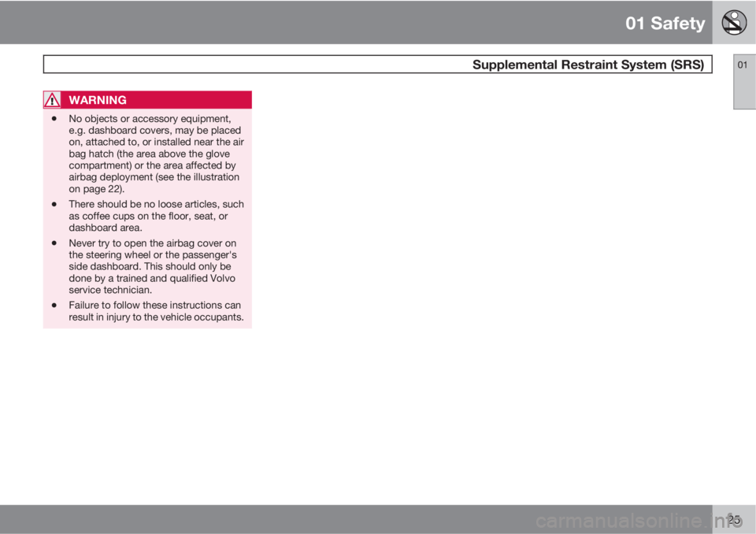Click the seatbelt safety icon in header
The height and width of the screenshot is (534, 756).
click(x=734, y=22)
